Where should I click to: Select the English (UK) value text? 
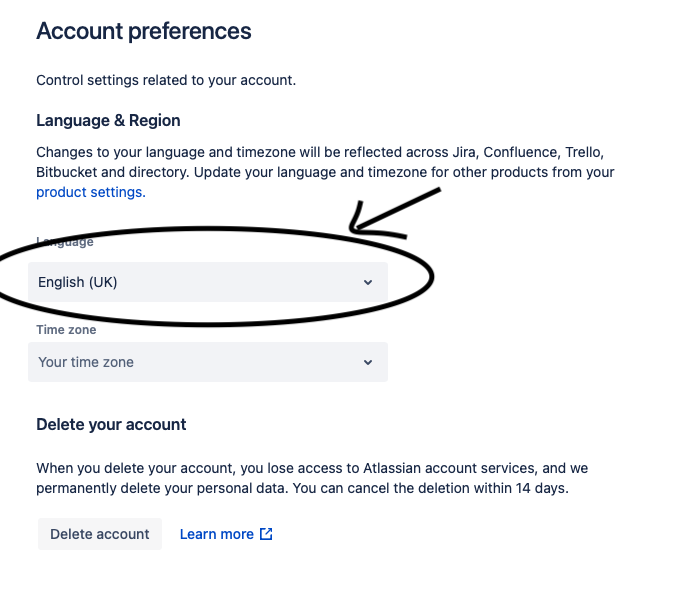[78, 282]
